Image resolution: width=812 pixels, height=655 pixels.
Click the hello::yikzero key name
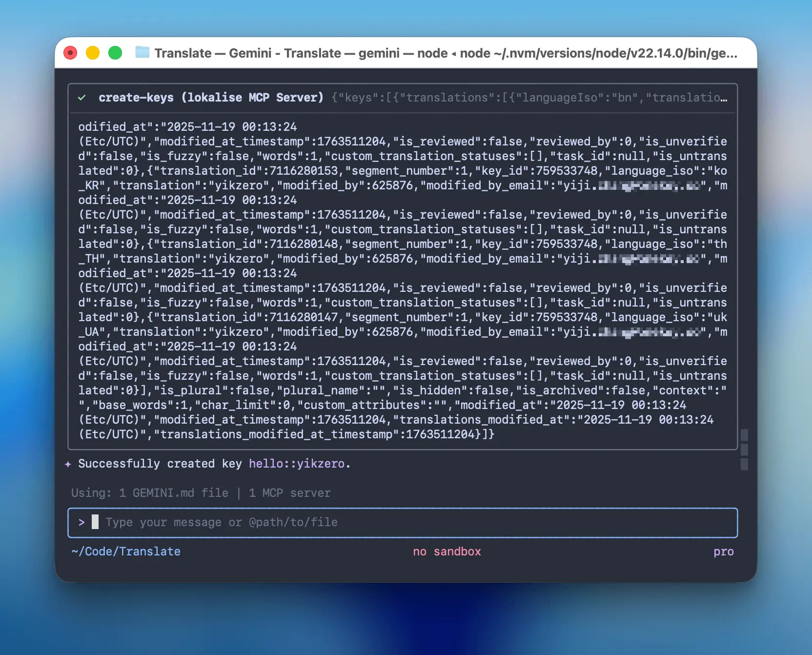297,464
